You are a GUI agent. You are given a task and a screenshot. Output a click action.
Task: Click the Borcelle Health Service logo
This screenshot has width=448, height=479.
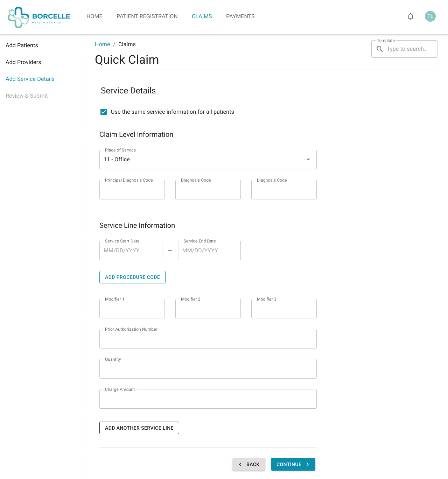click(x=39, y=17)
